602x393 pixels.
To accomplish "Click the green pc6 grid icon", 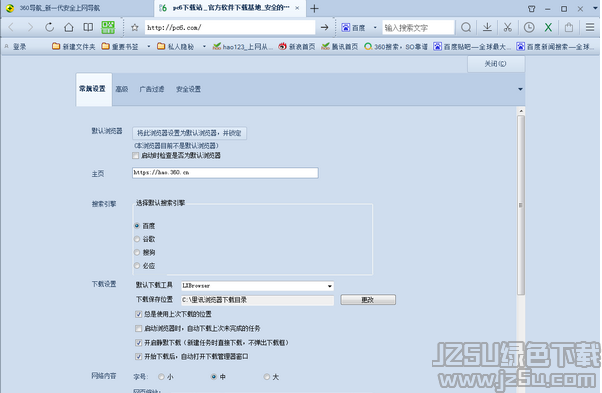I will (x=108, y=27).
